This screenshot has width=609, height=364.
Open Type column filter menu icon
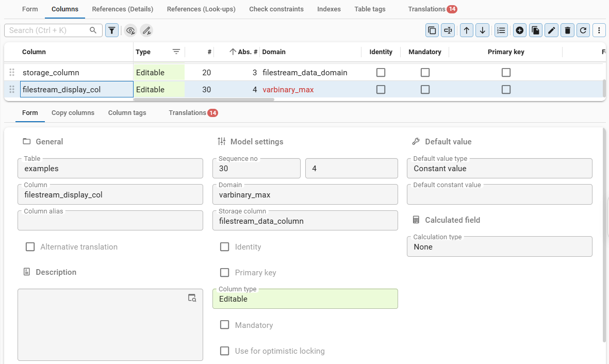(x=176, y=52)
